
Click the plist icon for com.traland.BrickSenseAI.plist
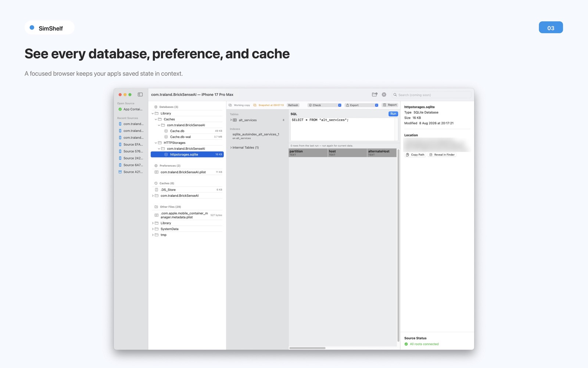point(157,172)
